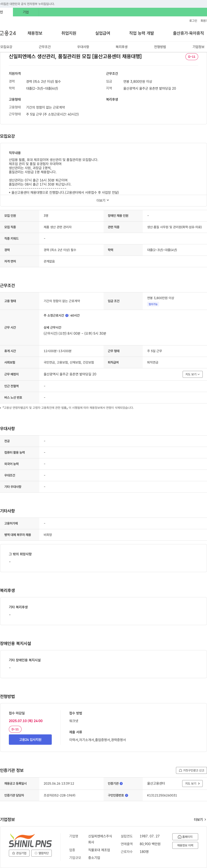Expand 지도 보기 for 근무 예정지

tap(193, 374)
